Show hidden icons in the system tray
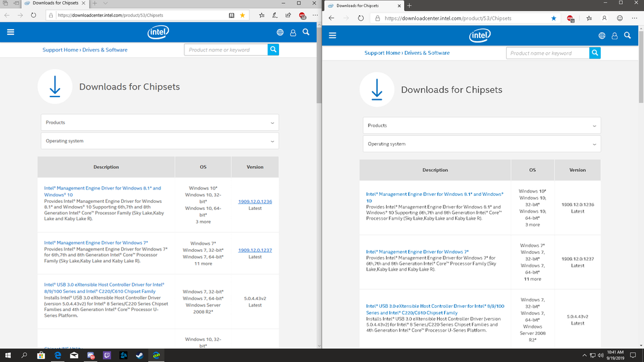644x362 pixels. point(585,356)
